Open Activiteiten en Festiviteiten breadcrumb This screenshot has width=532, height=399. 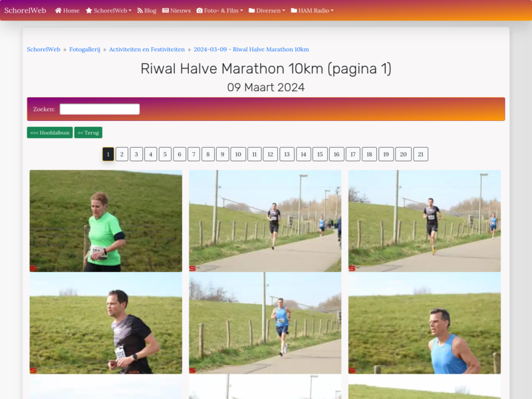pyautogui.click(x=147, y=49)
